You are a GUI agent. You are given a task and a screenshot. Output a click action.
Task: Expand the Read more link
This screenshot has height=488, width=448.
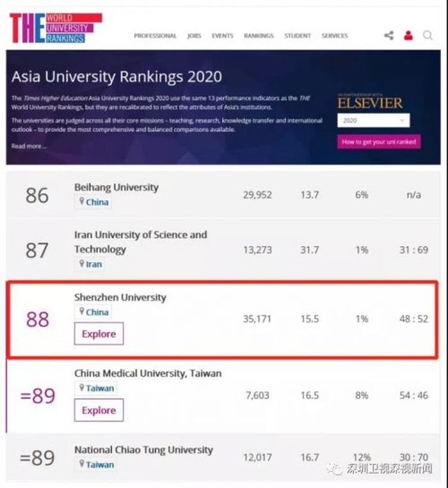click(x=29, y=146)
